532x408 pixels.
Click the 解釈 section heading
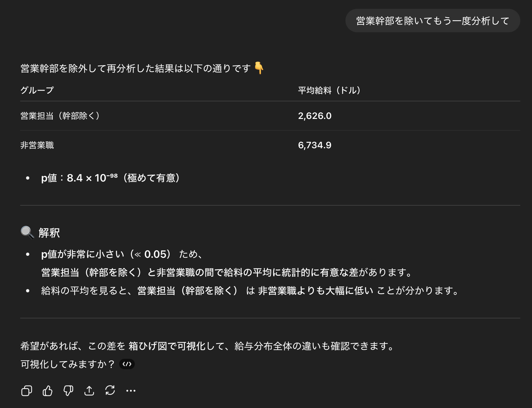point(49,233)
